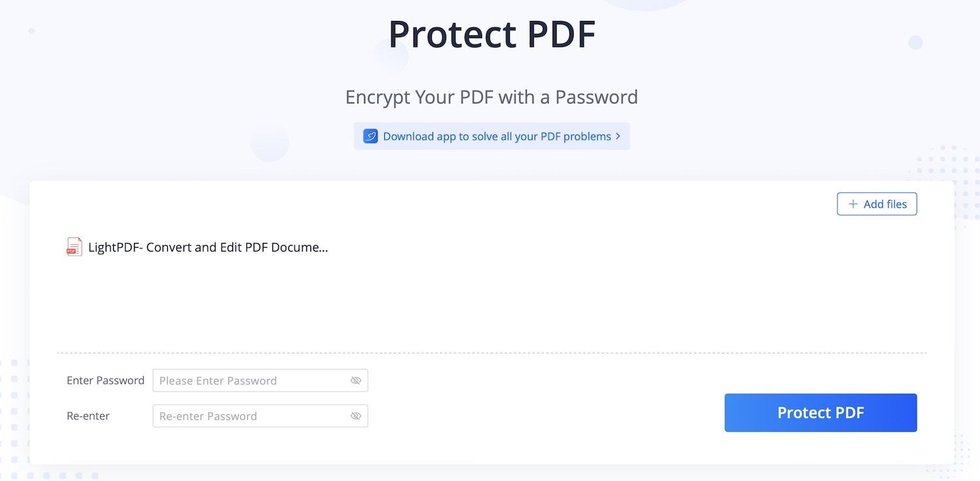
Task: Click the Enter Password label
Action: 105,380
